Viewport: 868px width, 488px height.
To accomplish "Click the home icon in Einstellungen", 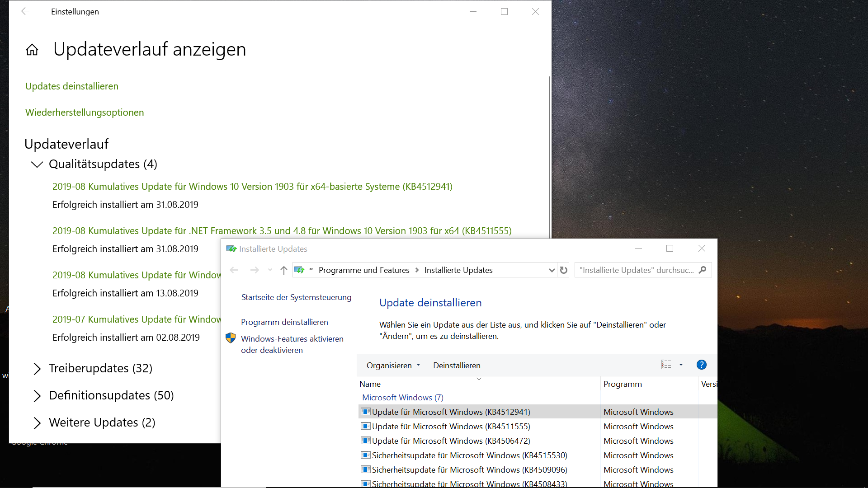I will [x=32, y=50].
